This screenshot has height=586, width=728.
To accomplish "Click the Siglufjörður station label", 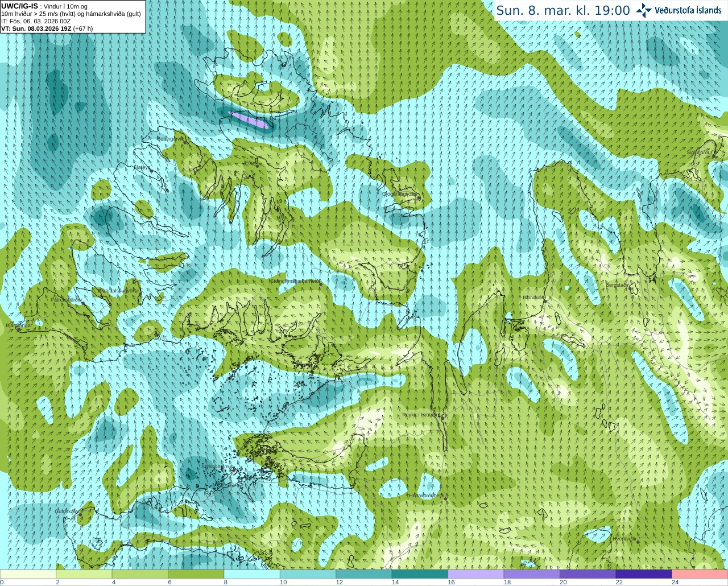I will coord(700,152).
